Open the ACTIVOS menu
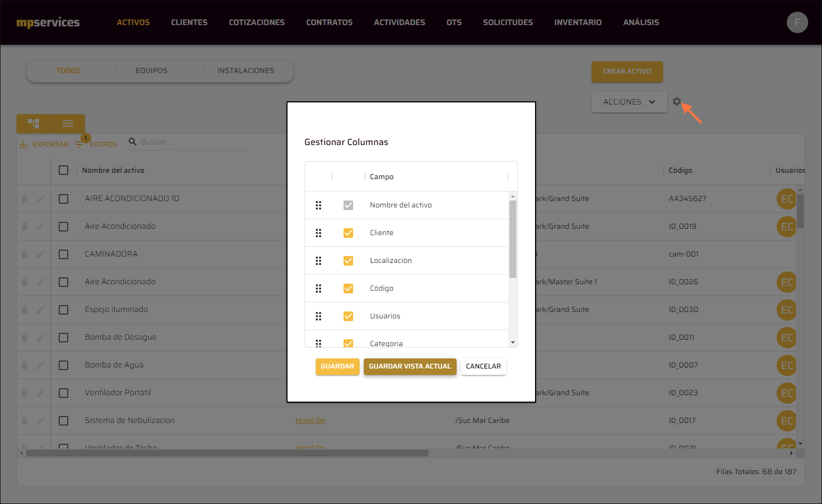 point(133,22)
